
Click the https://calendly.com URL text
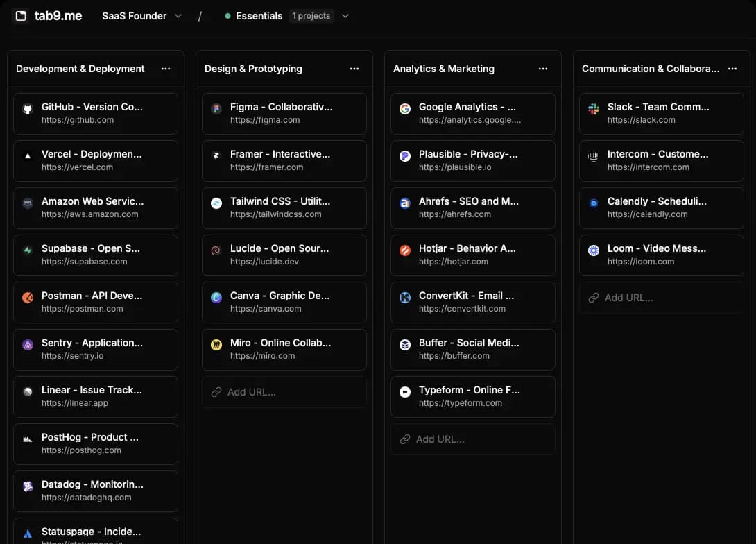(648, 214)
